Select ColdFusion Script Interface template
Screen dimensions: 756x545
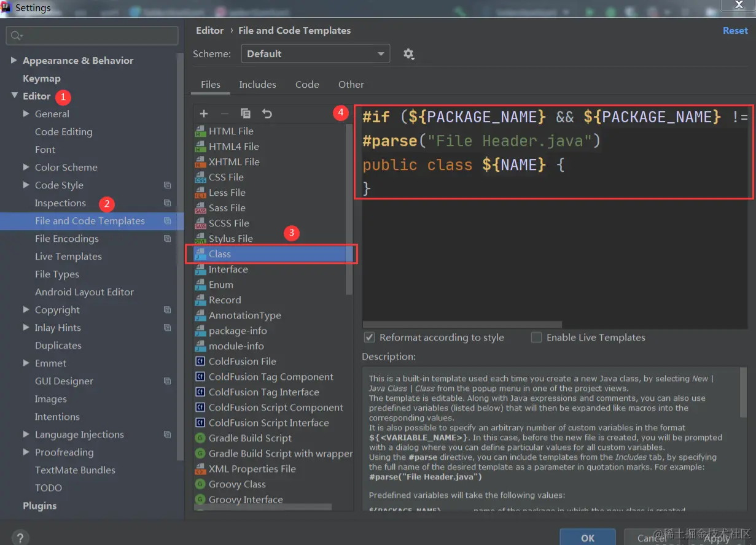click(269, 423)
